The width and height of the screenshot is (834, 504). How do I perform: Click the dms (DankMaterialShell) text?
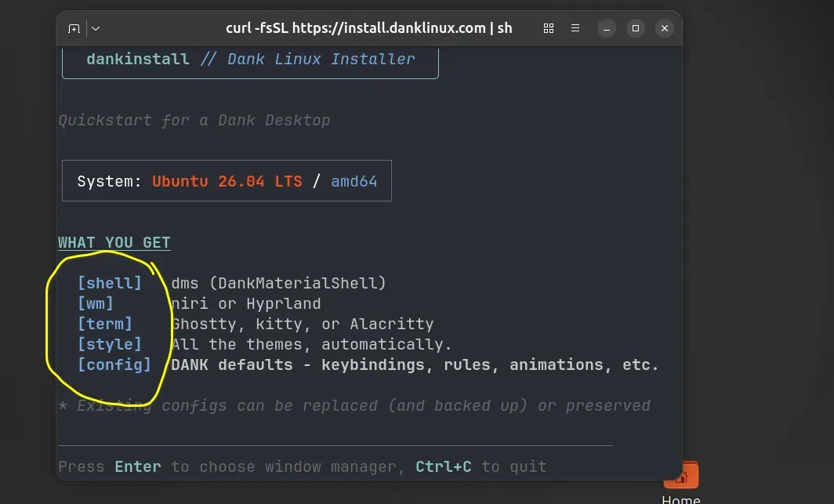279,283
